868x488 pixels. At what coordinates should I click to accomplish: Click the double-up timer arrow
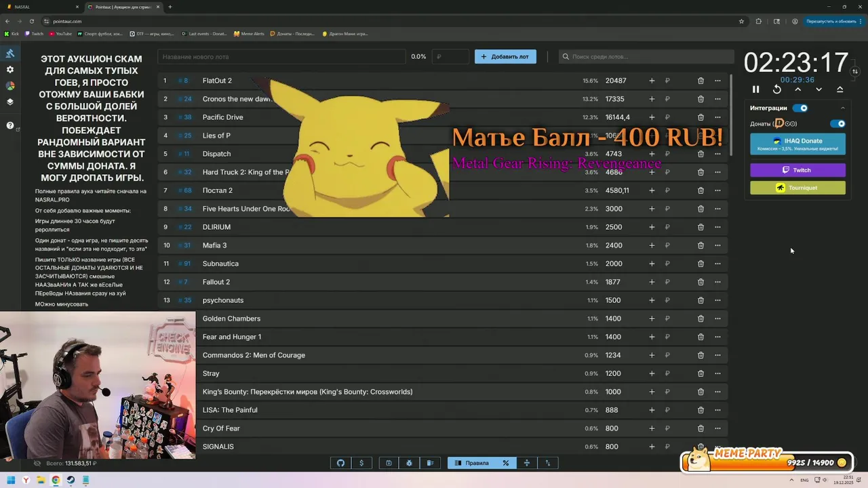[x=840, y=89]
